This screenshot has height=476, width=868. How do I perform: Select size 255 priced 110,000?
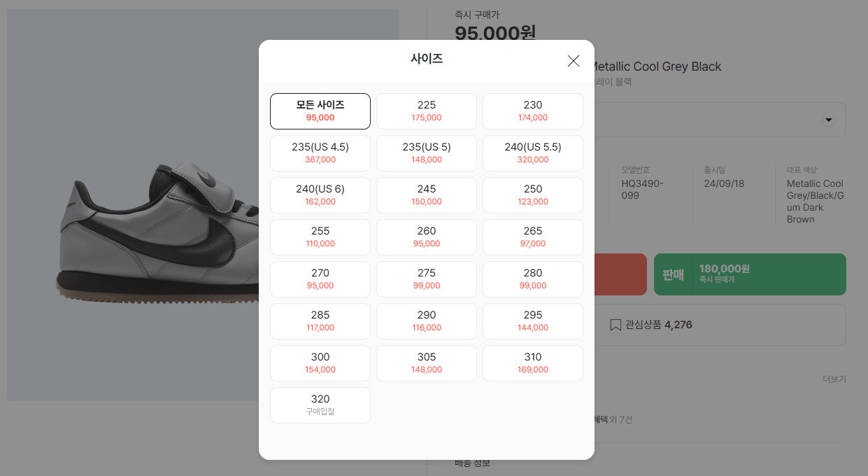[320, 237]
